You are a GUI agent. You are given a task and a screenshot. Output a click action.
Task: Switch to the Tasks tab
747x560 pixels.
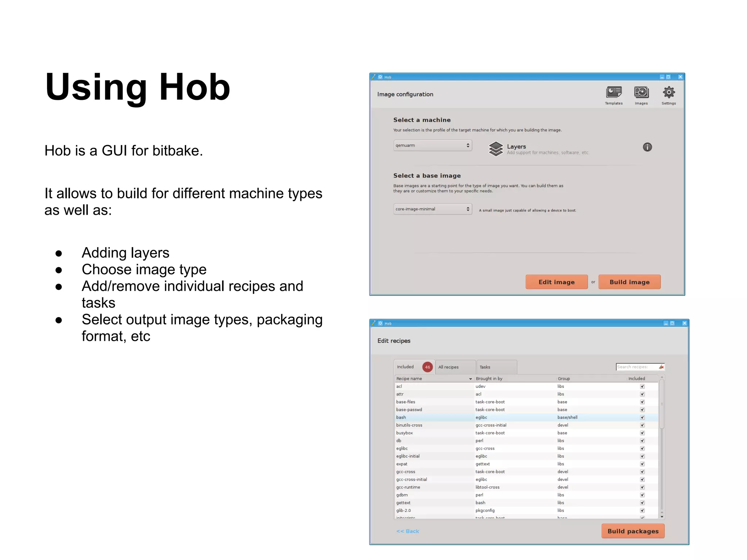click(x=496, y=367)
